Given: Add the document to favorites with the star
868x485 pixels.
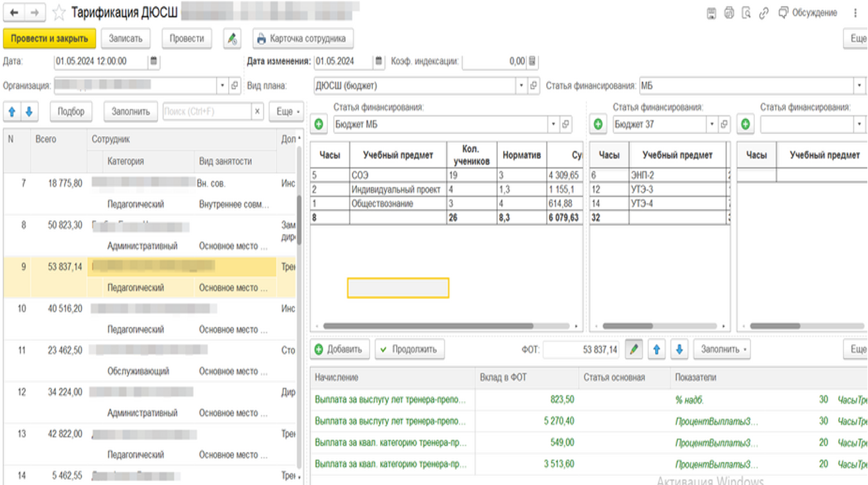Looking at the screenshot, I should coord(59,13).
